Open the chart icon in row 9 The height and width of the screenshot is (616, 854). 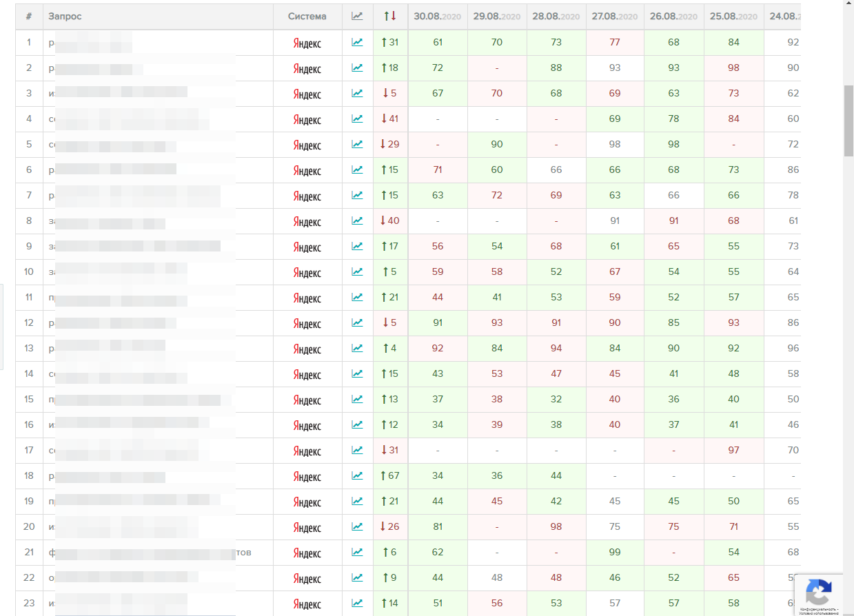[357, 246]
